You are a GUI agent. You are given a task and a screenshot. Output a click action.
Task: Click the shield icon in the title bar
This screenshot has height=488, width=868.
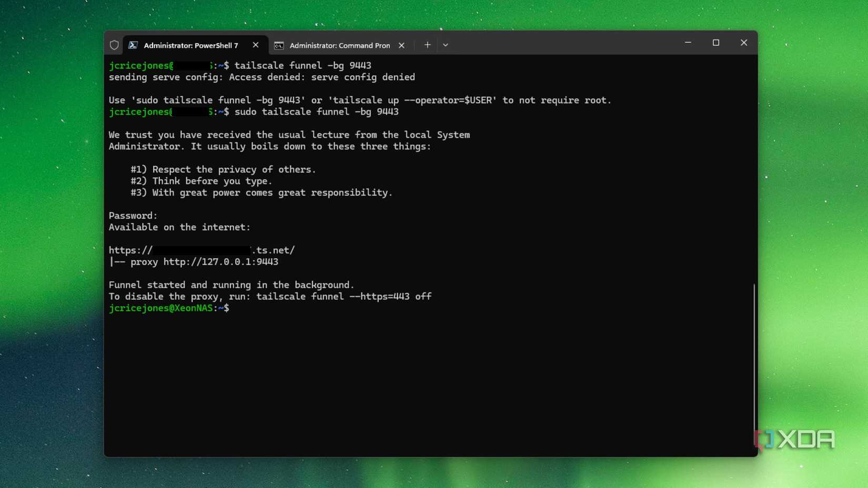(114, 45)
